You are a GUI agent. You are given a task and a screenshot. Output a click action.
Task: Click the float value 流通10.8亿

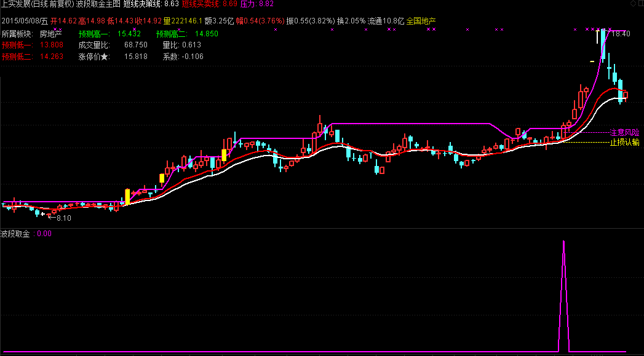[386, 21]
